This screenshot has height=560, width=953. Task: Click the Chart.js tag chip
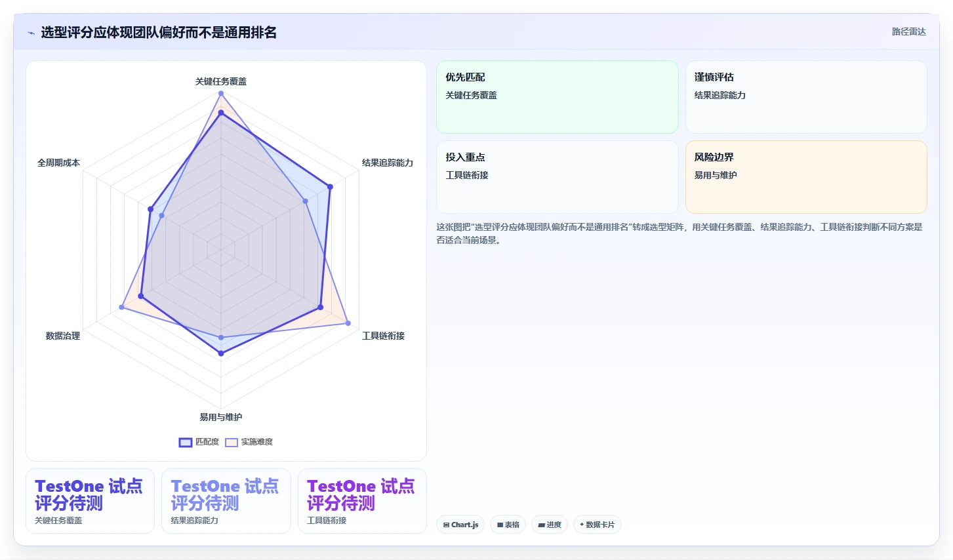point(460,525)
